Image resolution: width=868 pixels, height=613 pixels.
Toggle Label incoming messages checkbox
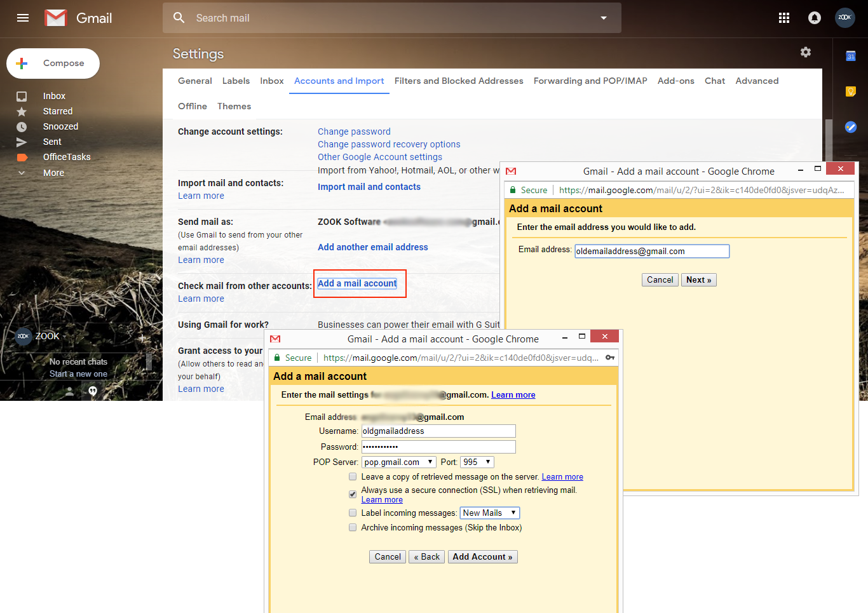coord(353,513)
